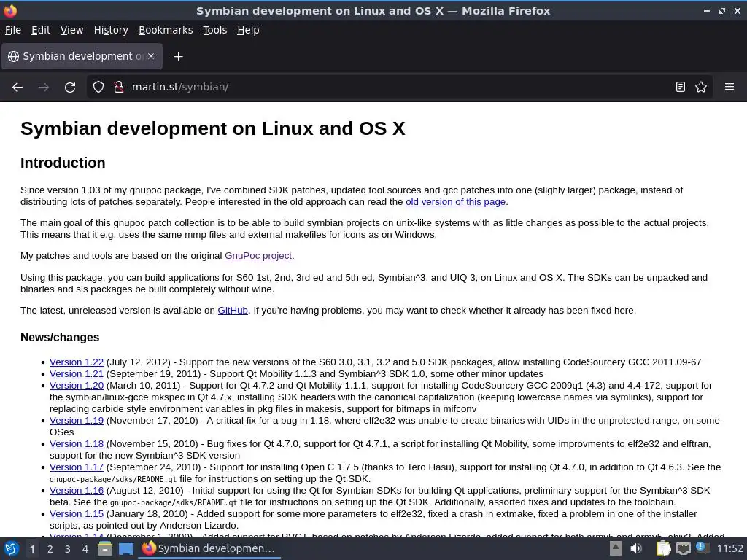Open the Firefox hamburger application menu

coord(729,87)
